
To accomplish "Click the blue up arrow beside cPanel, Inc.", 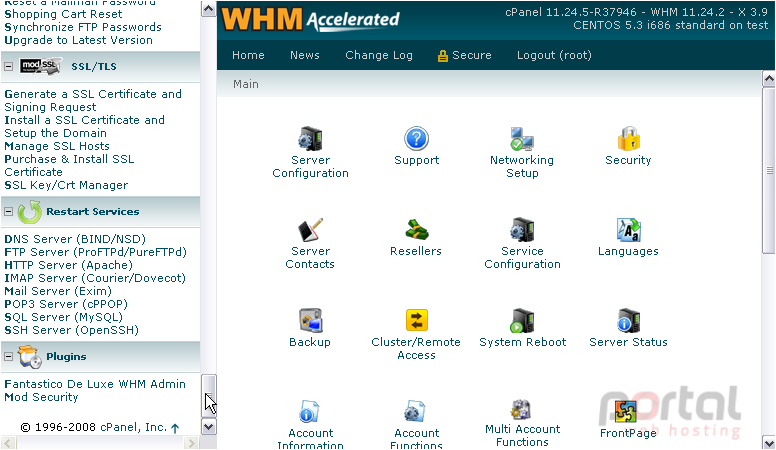I will 175,428.
